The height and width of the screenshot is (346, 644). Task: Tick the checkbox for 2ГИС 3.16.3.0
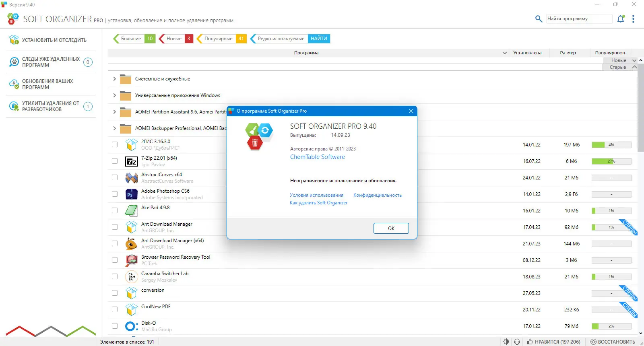[x=115, y=144]
